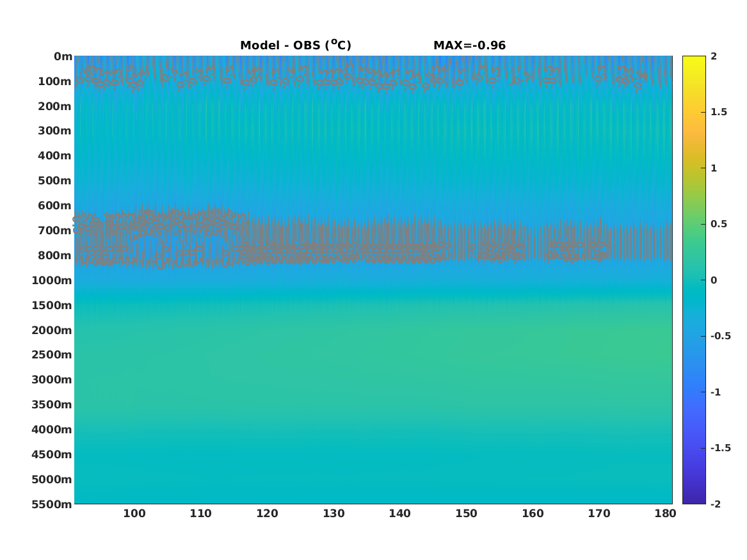This screenshot has height=560, width=747.
Task: Click the plot title 'Model - OBS (°C)'
Action: coord(295,45)
